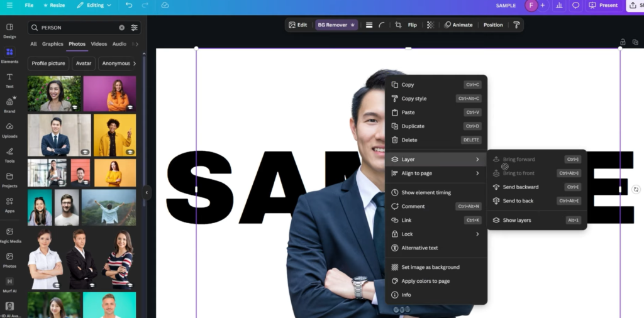Click the Animate button
644x318 pixels.
pyautogui.click(x=458, y=25)
